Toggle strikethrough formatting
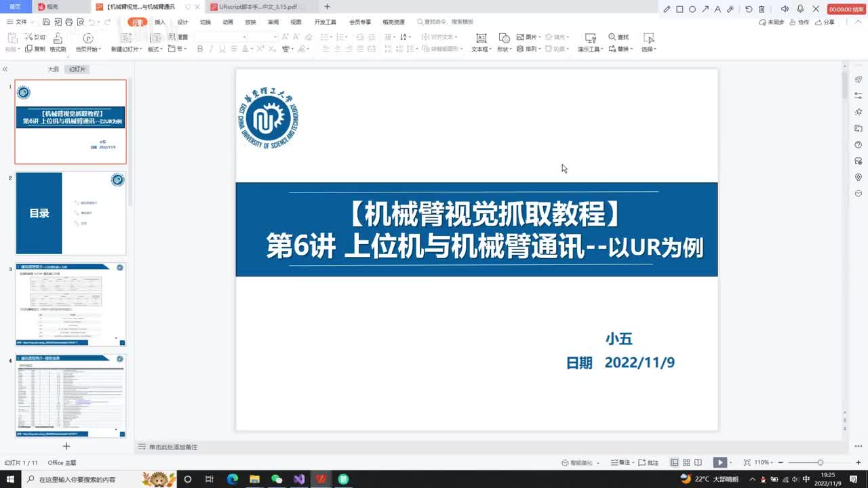The image size is (868, 488). (233, 49)
